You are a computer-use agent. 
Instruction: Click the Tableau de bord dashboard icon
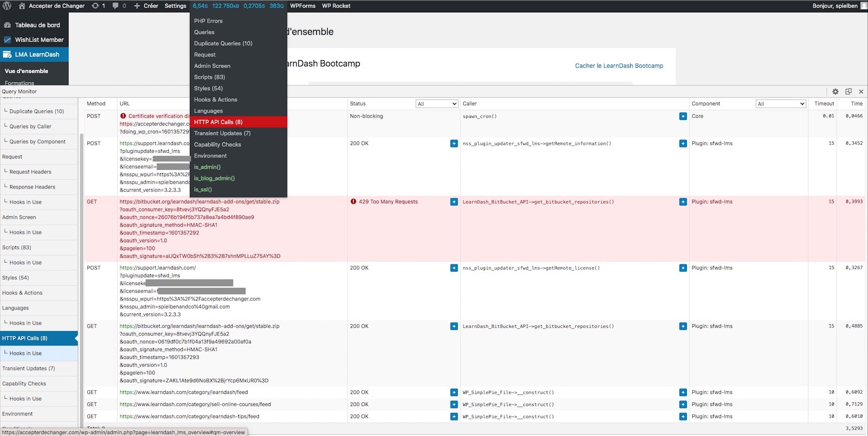(x=7, y=25)
